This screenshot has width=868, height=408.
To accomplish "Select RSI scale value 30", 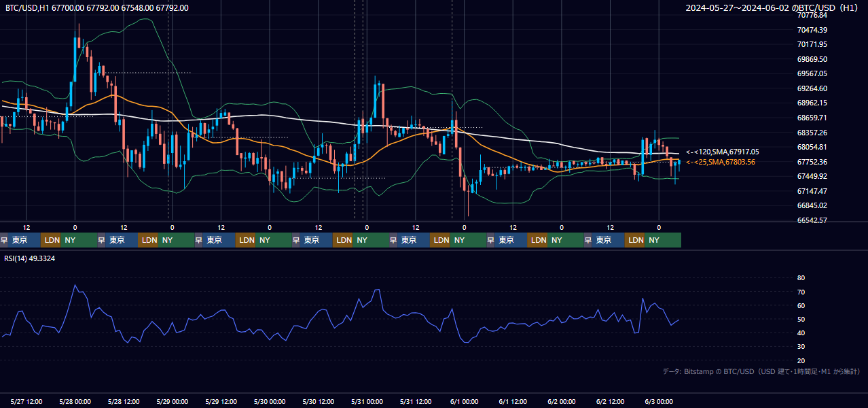I will (x=801, y=347).
